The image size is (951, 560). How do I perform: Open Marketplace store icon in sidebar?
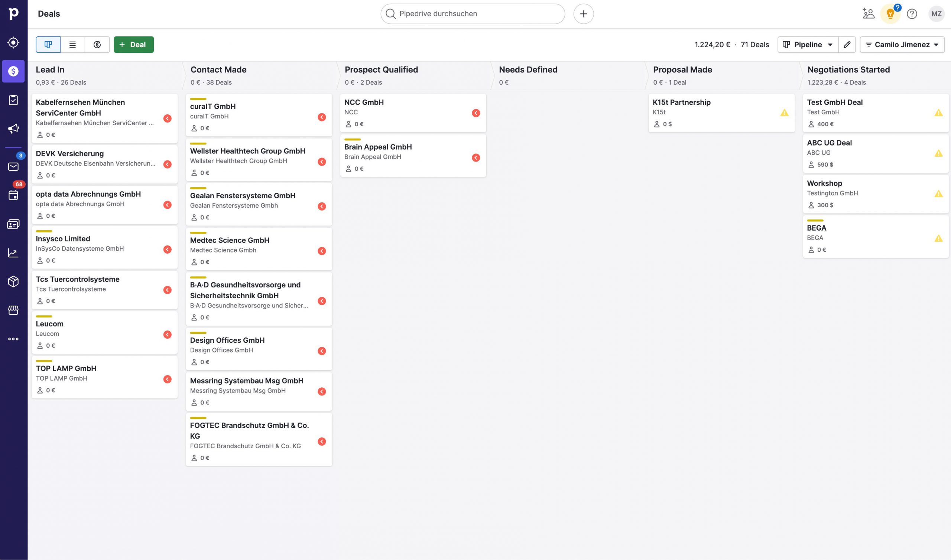[x=14, y=310]
